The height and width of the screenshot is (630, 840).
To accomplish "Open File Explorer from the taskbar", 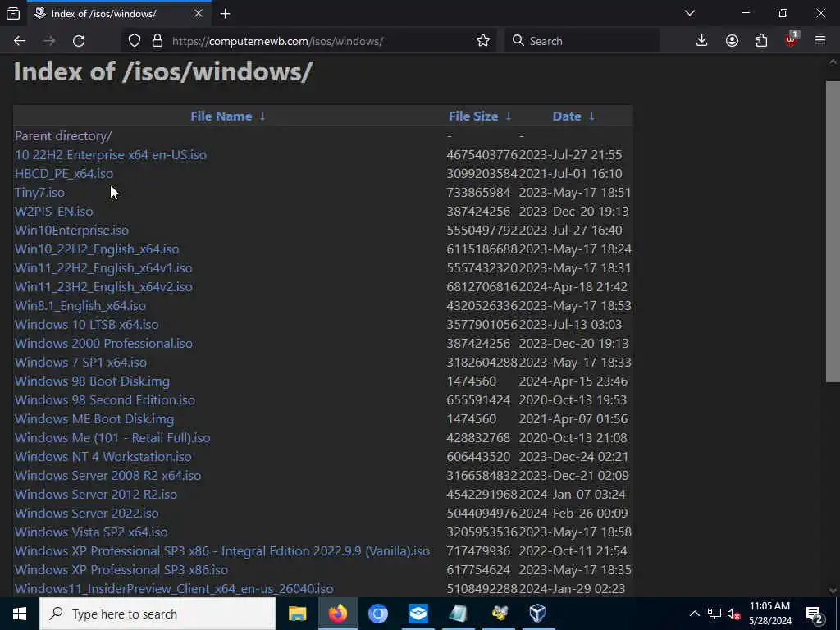I will tap(297, 614).
